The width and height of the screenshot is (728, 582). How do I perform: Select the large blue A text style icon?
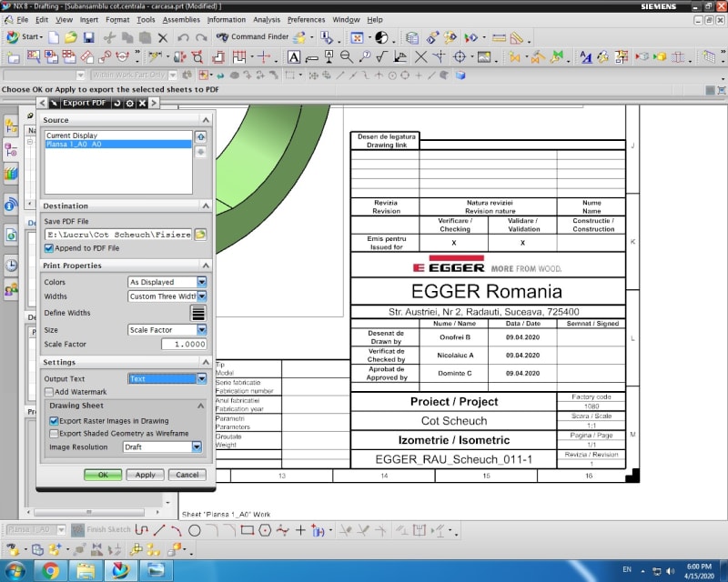(x=586, y=56)
